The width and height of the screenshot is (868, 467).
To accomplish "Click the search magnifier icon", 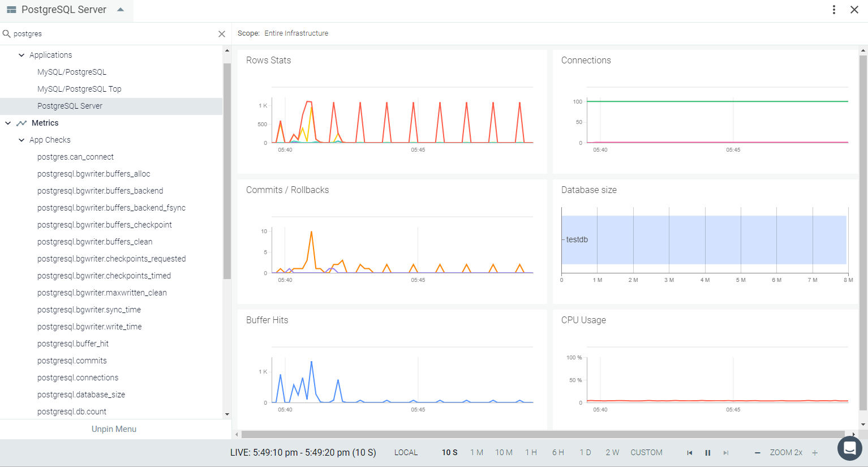I will 7,34.
